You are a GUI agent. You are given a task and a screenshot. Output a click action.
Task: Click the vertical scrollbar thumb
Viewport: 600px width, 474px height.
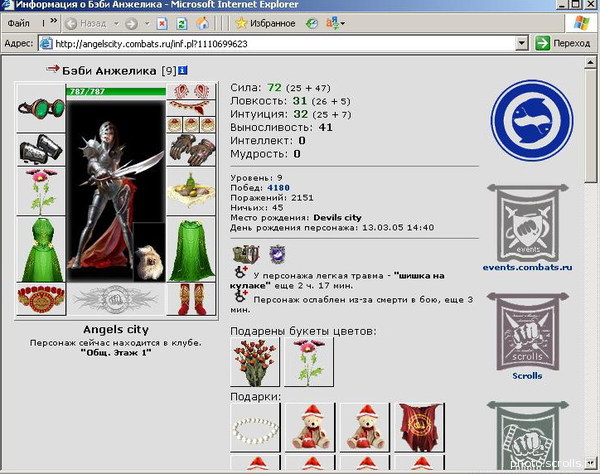tap(590, 125)
